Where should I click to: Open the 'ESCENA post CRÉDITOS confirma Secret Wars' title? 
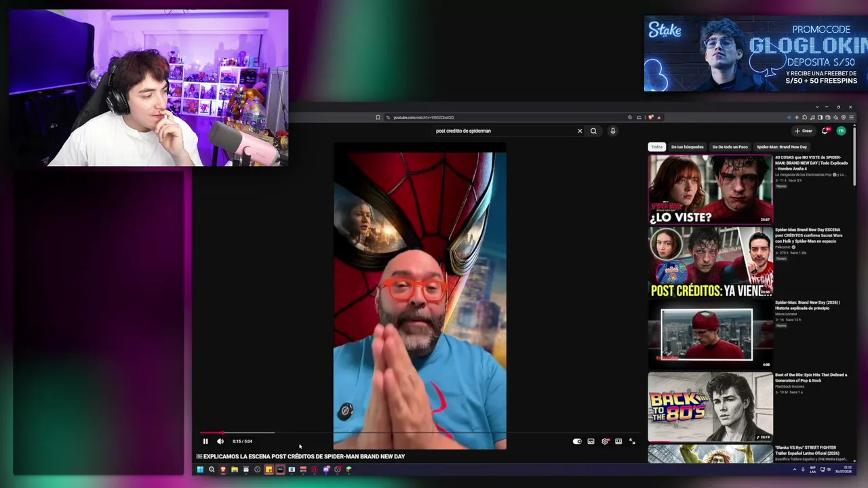click(x=809, y=235)
